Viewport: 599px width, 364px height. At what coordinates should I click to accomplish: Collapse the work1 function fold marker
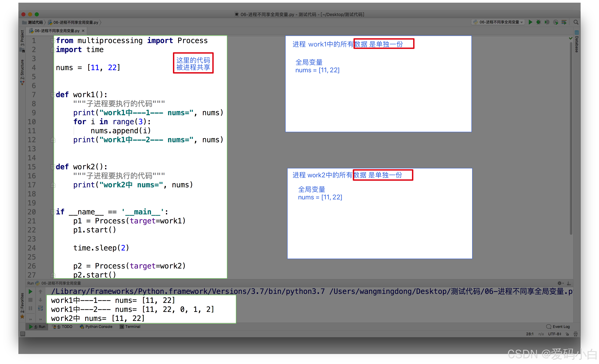tap(52, 95)
